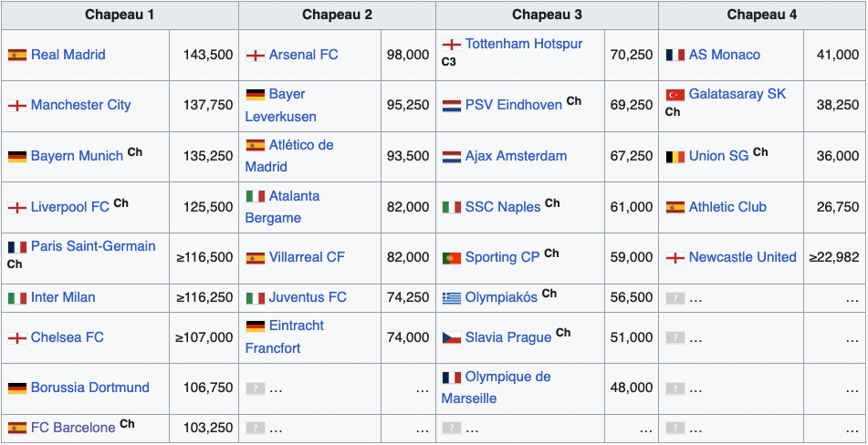Click the Ch superscript after FC Barcelone
The height and width of the screenshot is (445, 868).
(127, 423)
